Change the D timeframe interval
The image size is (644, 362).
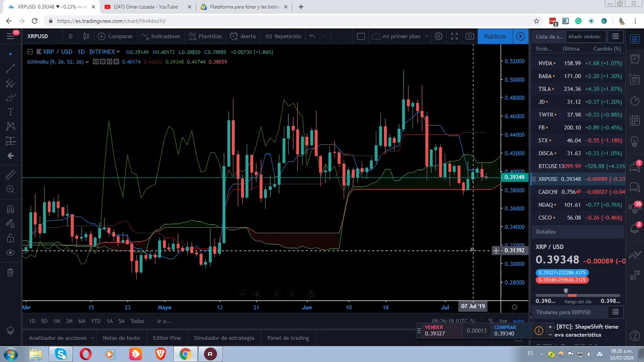click(70, 36)
